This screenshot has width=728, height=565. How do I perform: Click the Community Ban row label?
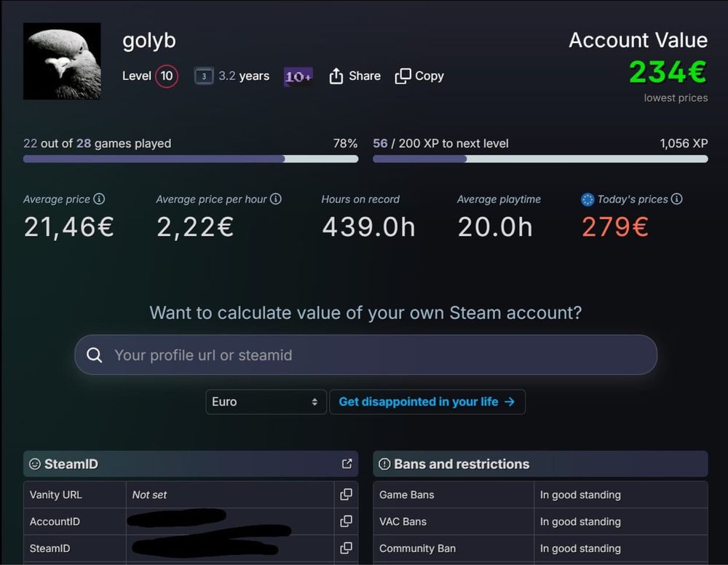point(417,549)
